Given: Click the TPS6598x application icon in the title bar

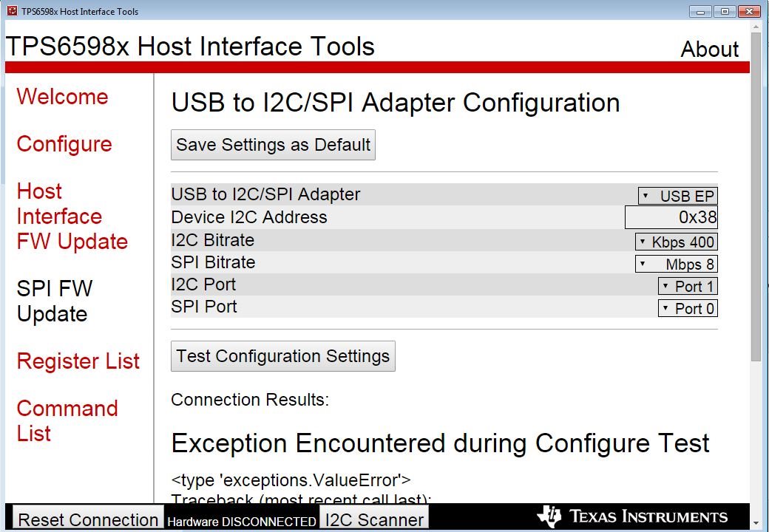Looking at the screenshot, I should point(10,11).
